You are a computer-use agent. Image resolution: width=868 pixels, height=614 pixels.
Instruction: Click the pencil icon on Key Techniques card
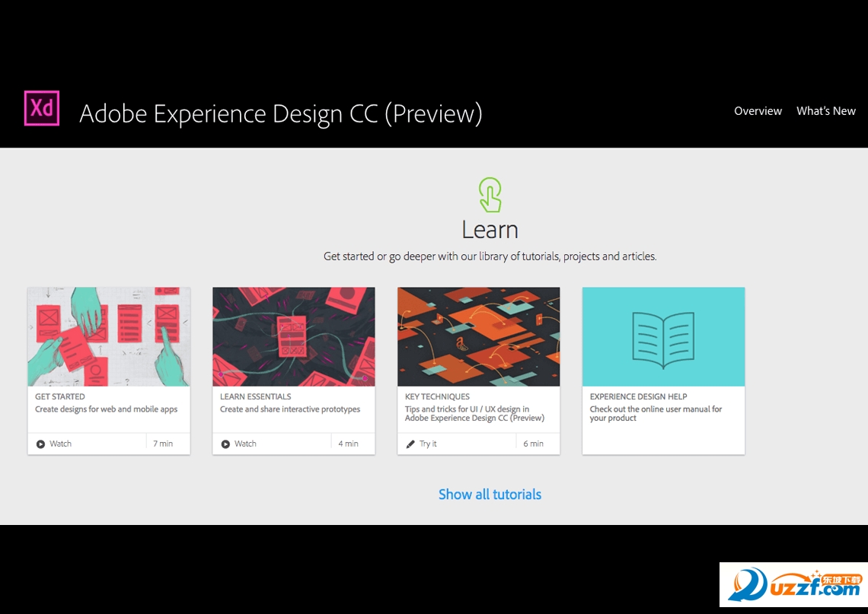click(410, 444)
